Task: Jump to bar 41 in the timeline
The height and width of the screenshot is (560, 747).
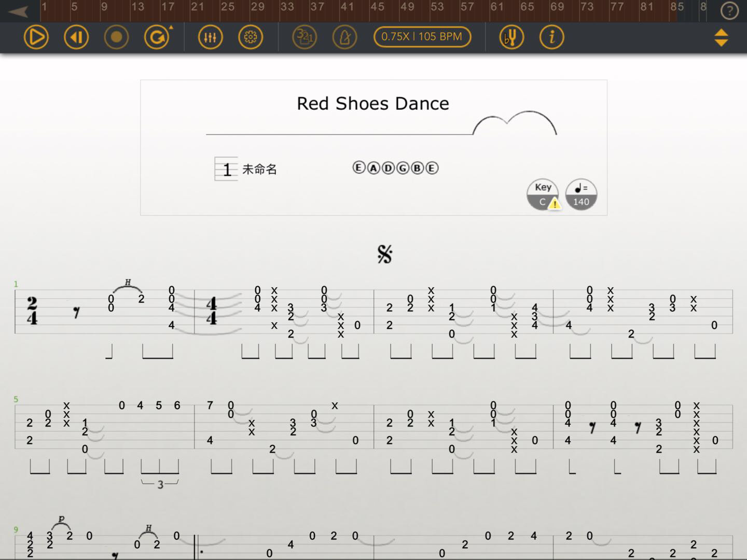Action: (x=347, y=7)
